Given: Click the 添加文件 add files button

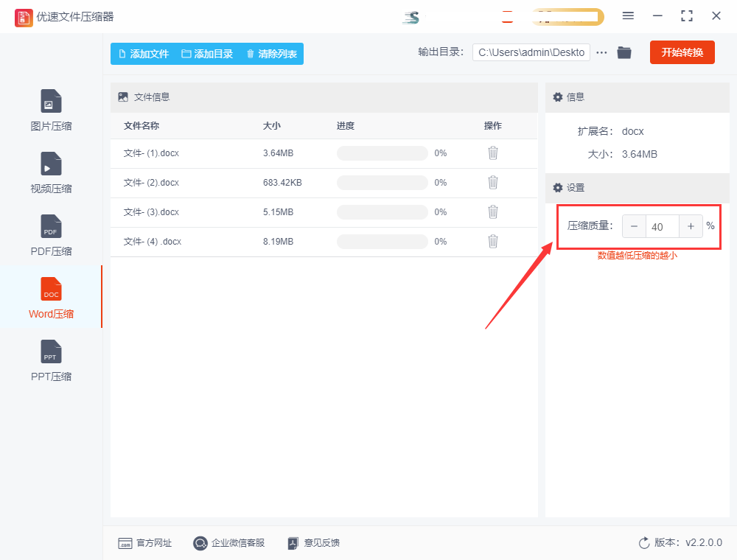Looking at the screenshot, I should coord(144,53).
